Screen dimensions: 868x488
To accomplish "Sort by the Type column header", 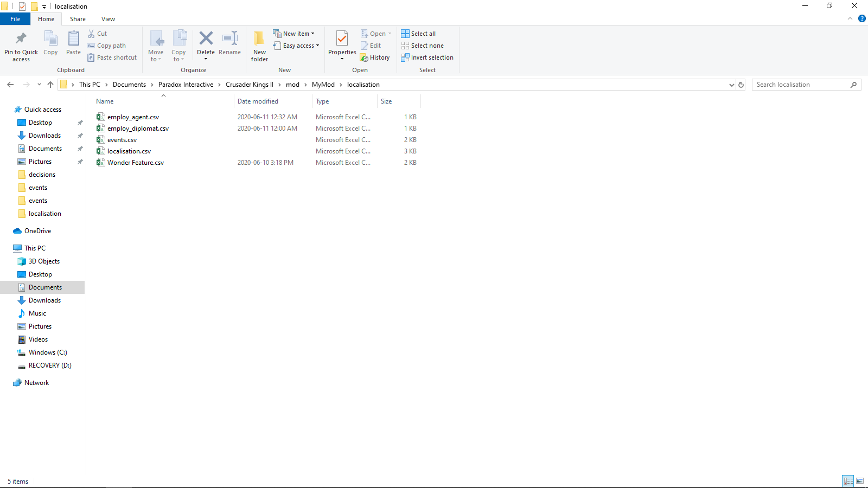I will [345, 101].
